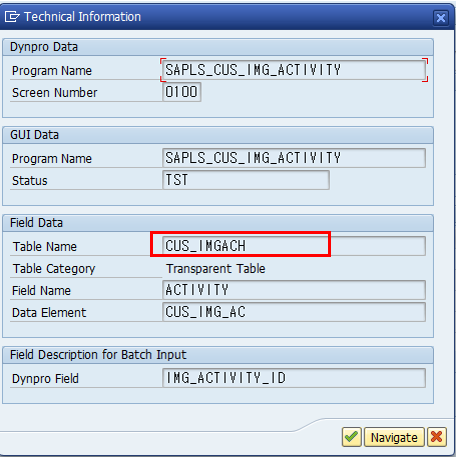The height and width of the screenshot is (457, 456).
Task: Confirm with the green checkmark button
Action: point(352,437)
